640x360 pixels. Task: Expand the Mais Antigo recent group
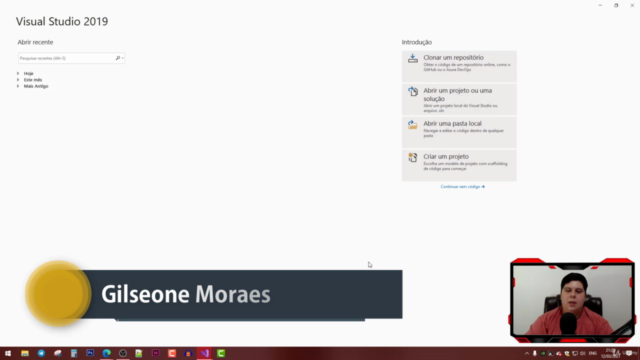(x=18, y=86)
